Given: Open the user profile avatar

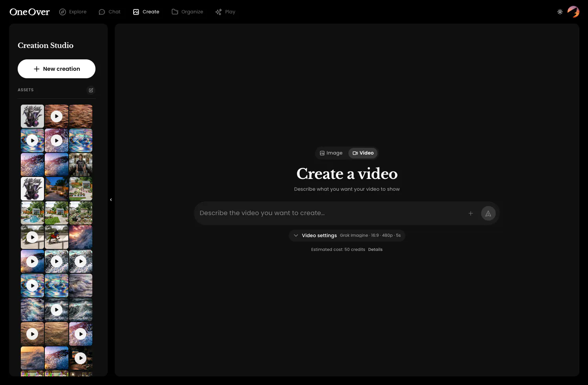Looking at the screenshot, I should (573, 12).
